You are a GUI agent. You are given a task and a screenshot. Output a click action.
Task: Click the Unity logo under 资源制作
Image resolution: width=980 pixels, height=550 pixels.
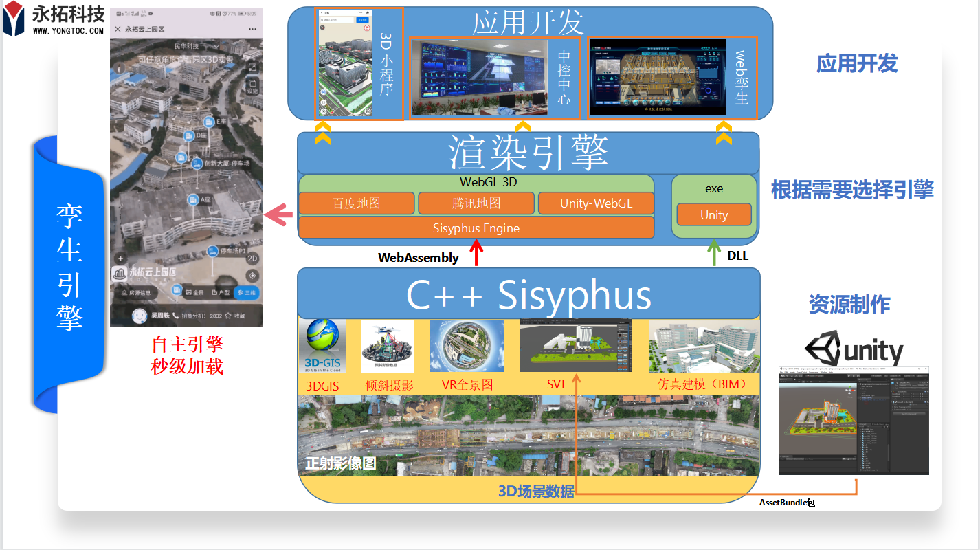(x=854, y=349)
